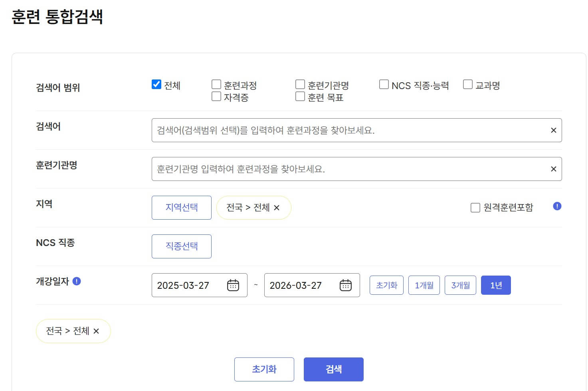
Task: Check the 자격증 checkbox
Action: (216, 96)
